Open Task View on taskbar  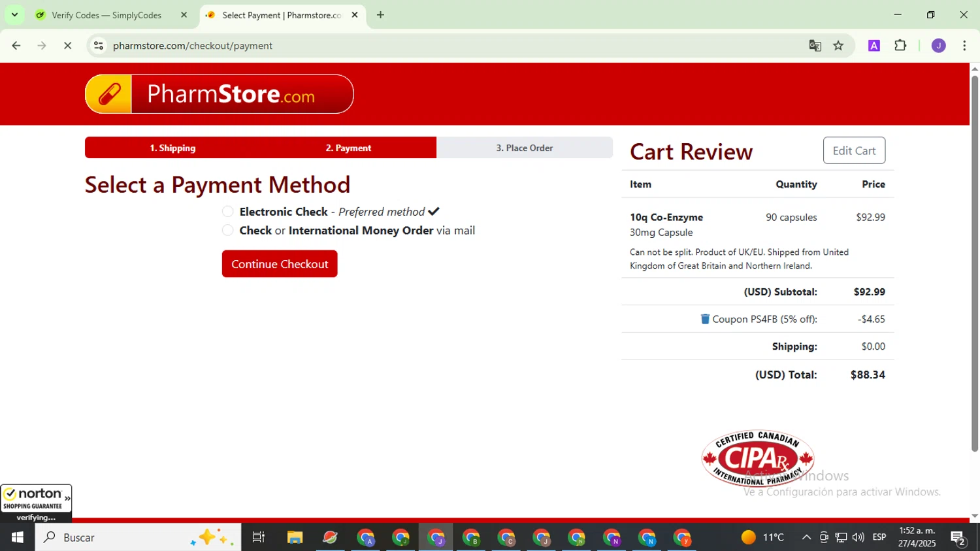point(259,537)
